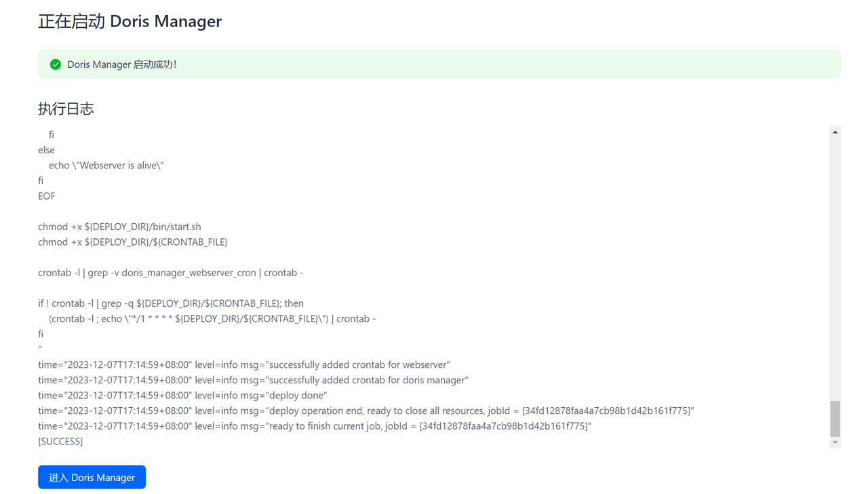Click the [SUCCESS] log line
This screenshot has height=494, width=868.
click(x=60, y=442)
